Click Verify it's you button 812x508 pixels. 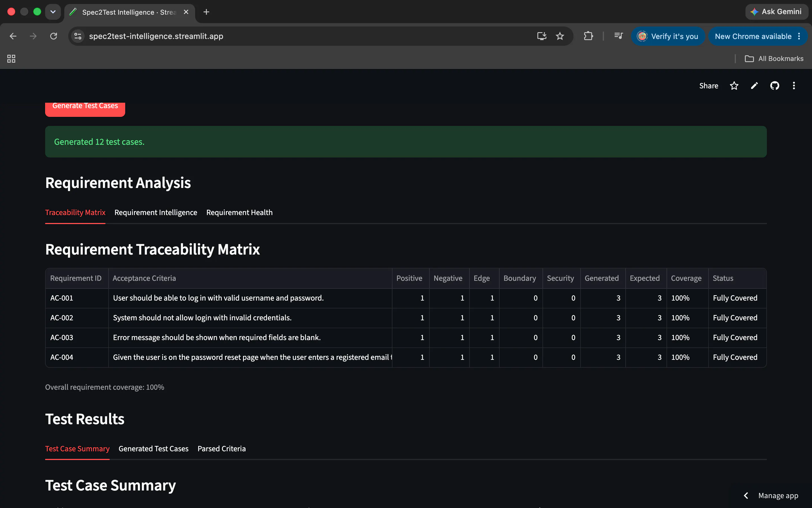click(668, 36)
